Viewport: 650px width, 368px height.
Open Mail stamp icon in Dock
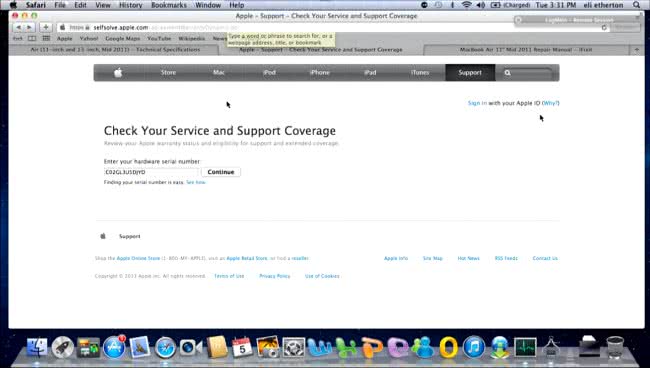(140, 347)
